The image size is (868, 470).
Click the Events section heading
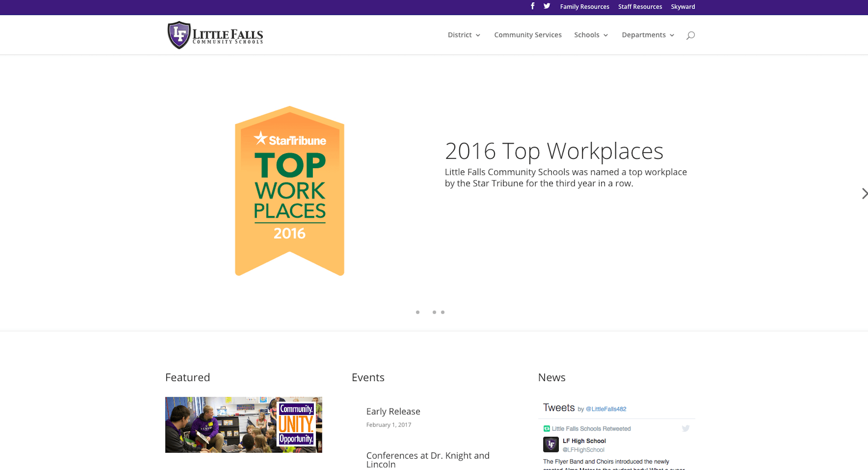point(368,377)
